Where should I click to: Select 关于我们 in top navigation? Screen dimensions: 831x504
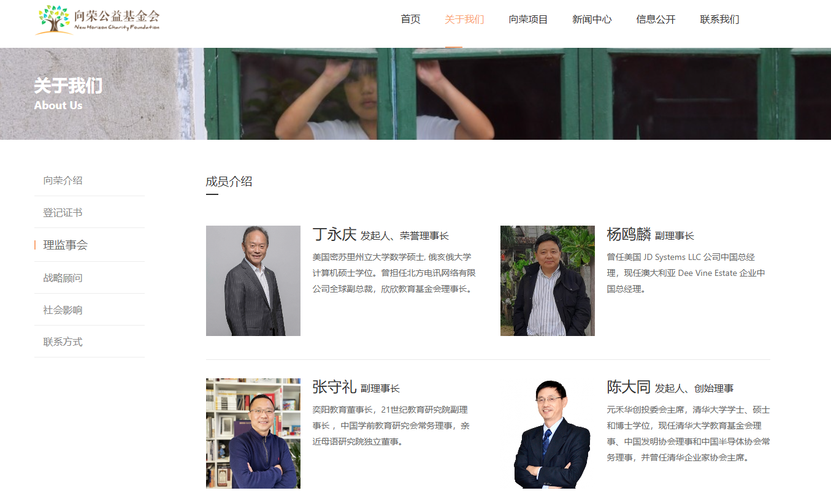464,19
